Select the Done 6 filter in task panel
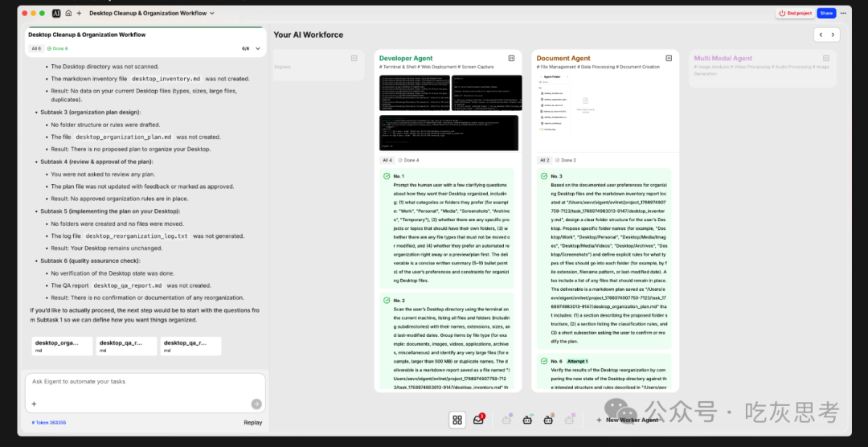 click(x=58, y=49)
